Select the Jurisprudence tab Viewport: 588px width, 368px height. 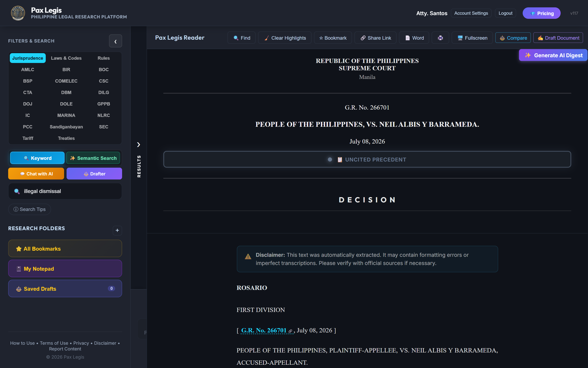click(27, 58)
